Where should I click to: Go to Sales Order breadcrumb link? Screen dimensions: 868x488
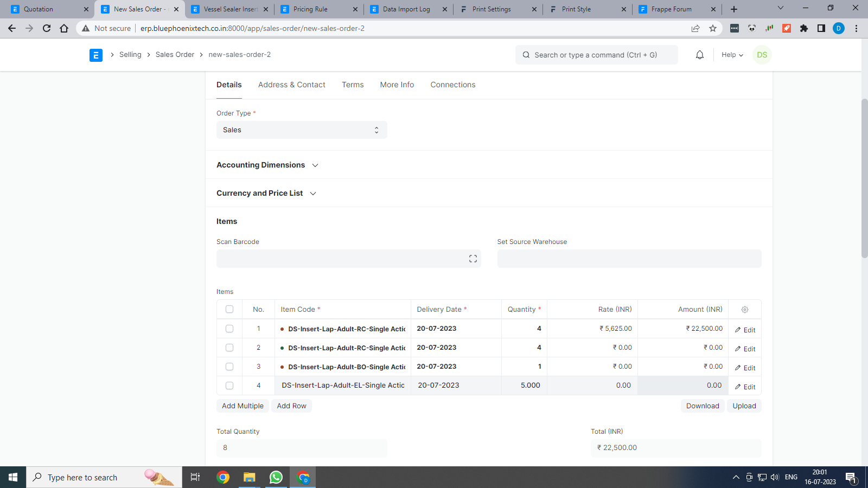point(175,55)
